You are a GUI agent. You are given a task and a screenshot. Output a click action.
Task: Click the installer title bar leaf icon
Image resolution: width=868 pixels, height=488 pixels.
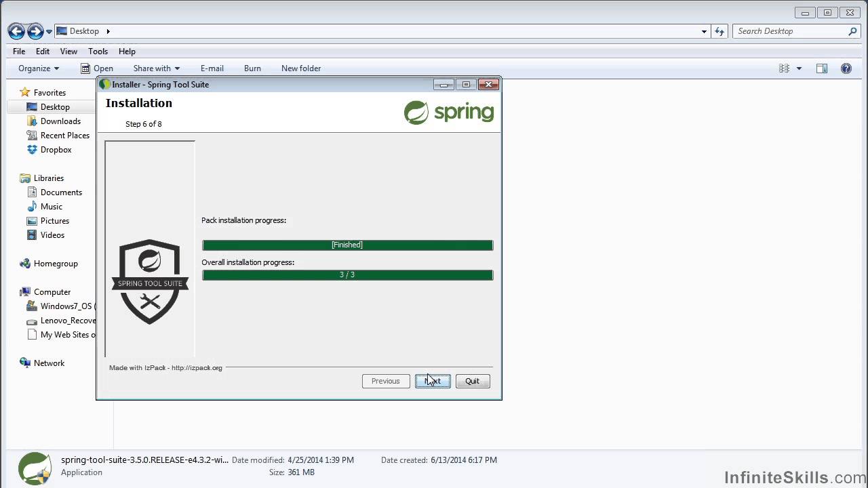104,85
